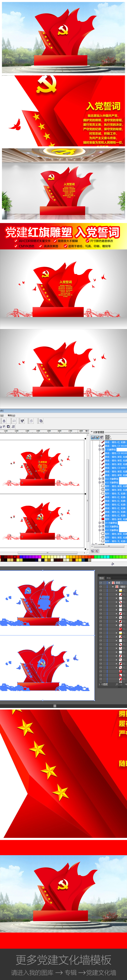Collapse the <编组> group arrow
Image resolution: width=127 pixels, height=980 pixels.
pyautogui.click(x=113, y=587)
